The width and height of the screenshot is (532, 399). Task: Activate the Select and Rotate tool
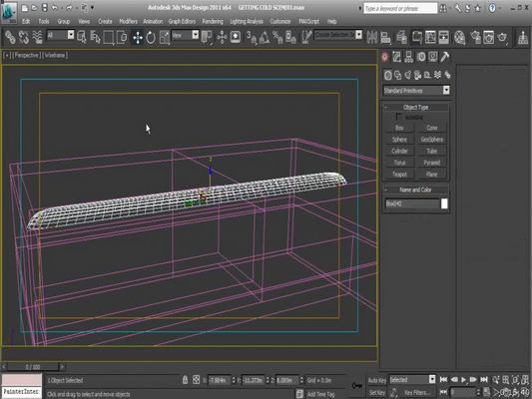click(151, 37)
